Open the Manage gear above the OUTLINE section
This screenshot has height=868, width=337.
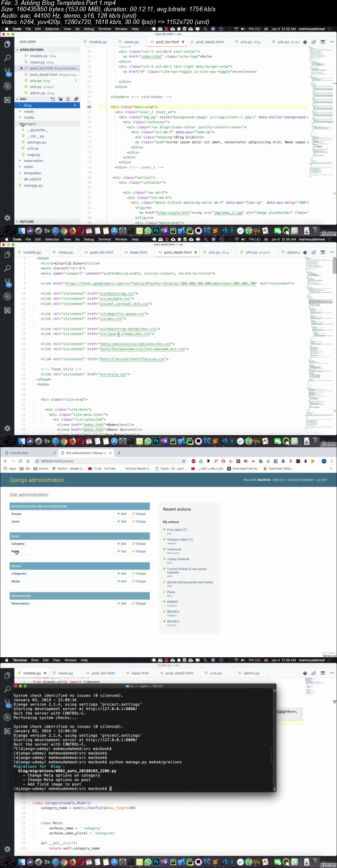(x=7, y=218)
